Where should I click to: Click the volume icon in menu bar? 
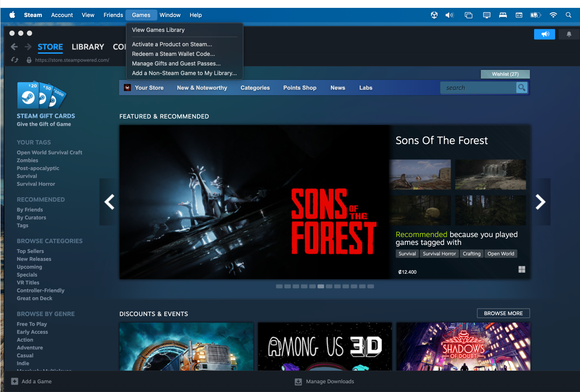click(x=449, y=15)
